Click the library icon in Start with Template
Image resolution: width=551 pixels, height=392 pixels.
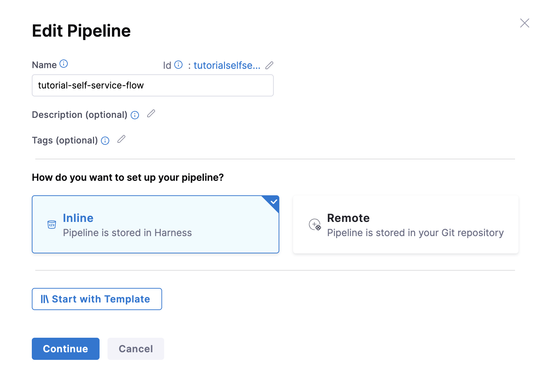pyautogui.click(x=45, y=299)
